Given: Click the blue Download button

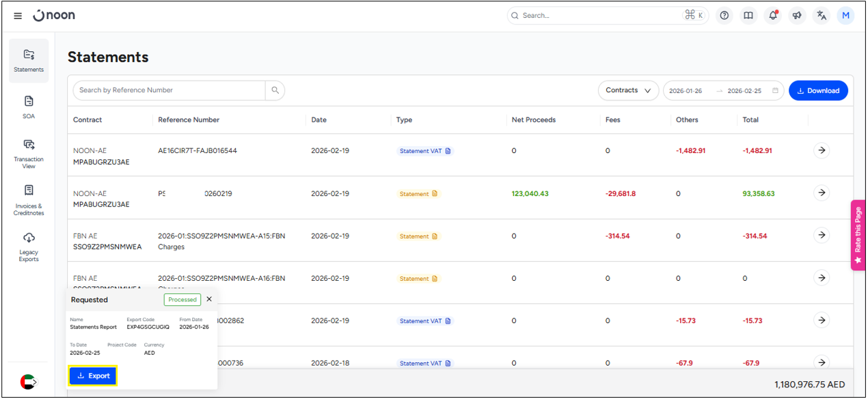Looking at the screenshot, I should coord(818,90).
